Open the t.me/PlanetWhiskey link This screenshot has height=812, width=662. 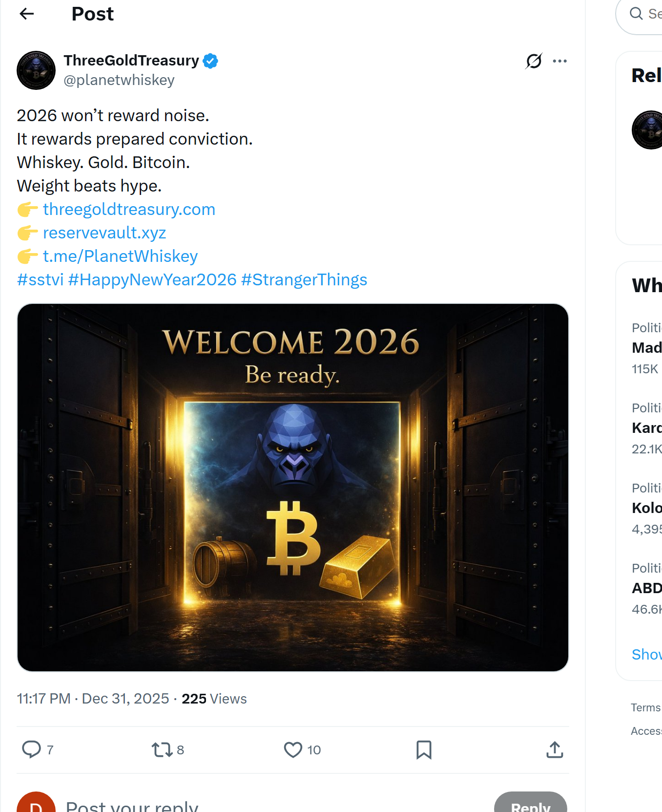click(x=120, y=256)
